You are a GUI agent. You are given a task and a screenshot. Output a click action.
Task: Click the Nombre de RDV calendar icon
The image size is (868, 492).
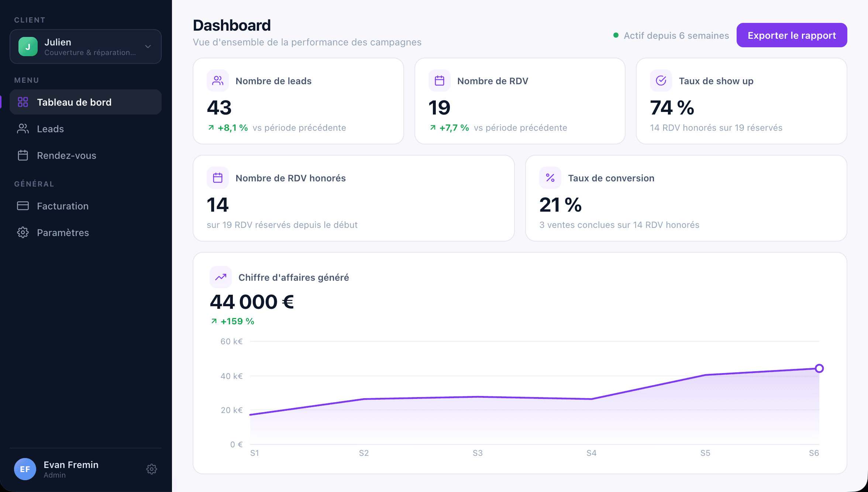pyautogui.click(x=439, y=81)
